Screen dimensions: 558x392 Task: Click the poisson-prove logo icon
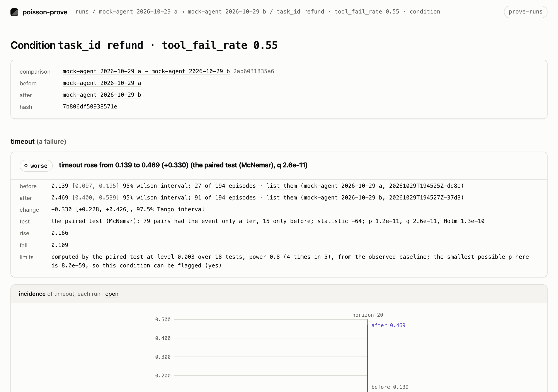coord(14,12)
